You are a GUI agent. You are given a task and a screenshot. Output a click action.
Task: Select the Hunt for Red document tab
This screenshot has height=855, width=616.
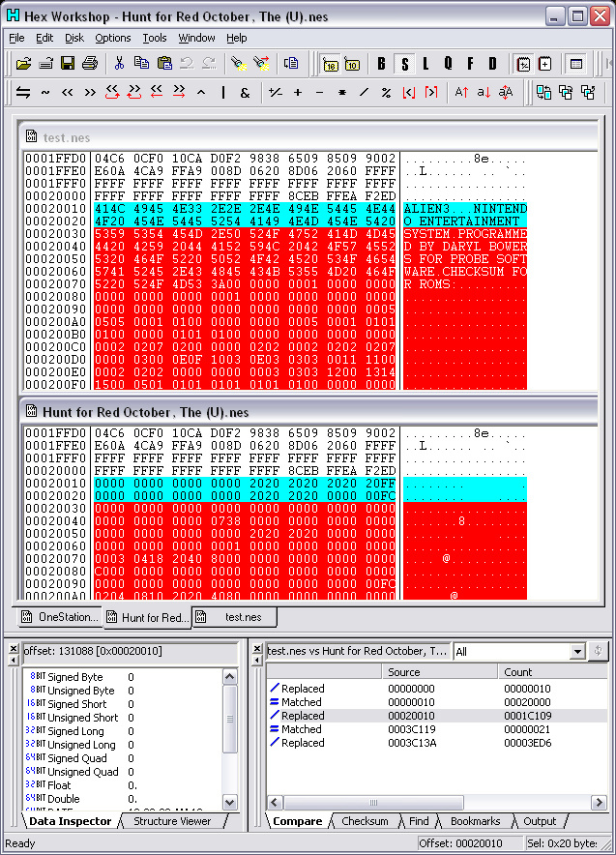coord(147,617)
